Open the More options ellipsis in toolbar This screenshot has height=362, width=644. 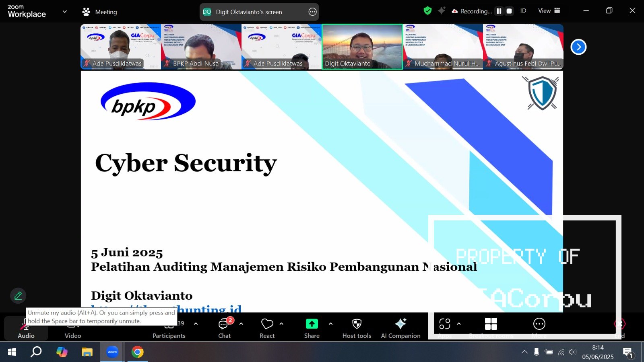[539, 324]
